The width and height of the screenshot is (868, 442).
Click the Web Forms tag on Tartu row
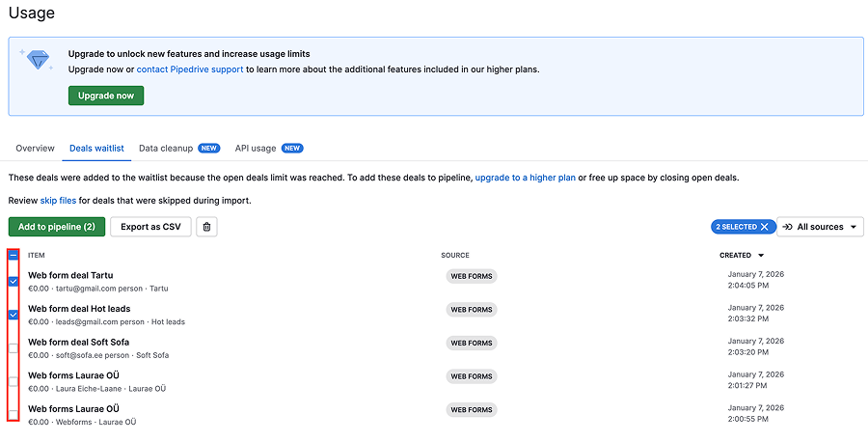point(472,276)
